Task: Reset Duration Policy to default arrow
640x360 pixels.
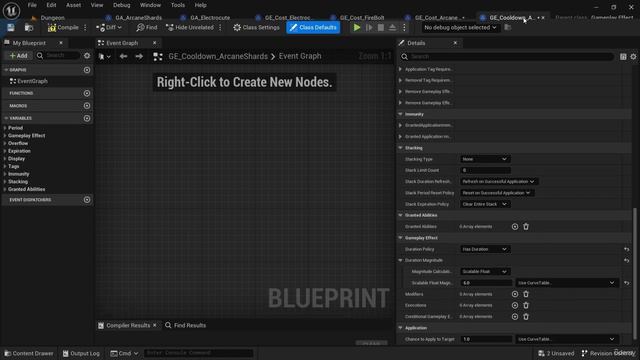Action: click(627, 249)
